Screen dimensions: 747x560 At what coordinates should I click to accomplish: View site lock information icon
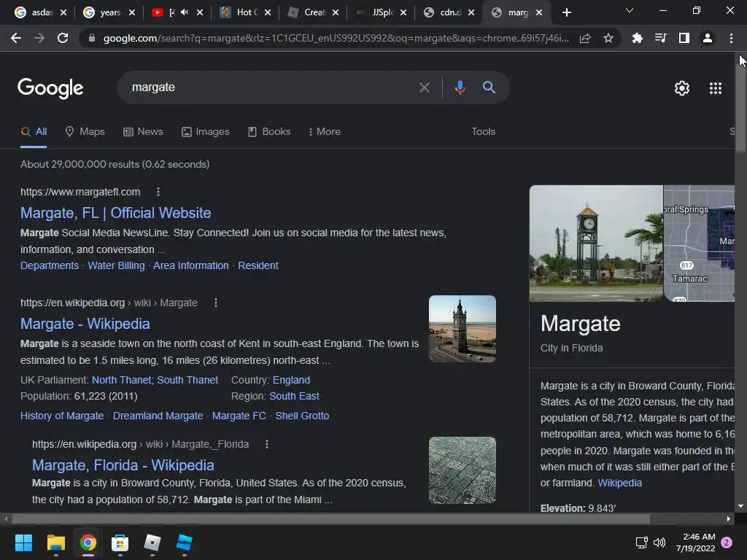tap(92, 38)
